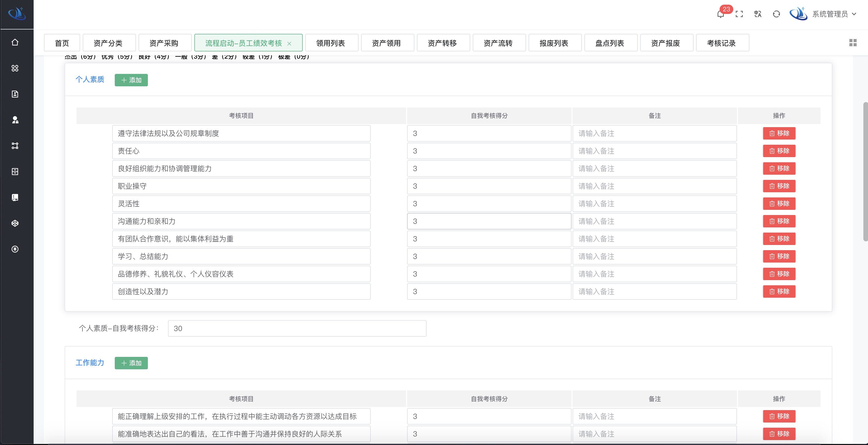Open the four-circles apps icon in sidebar

click(x=15, y=68)
